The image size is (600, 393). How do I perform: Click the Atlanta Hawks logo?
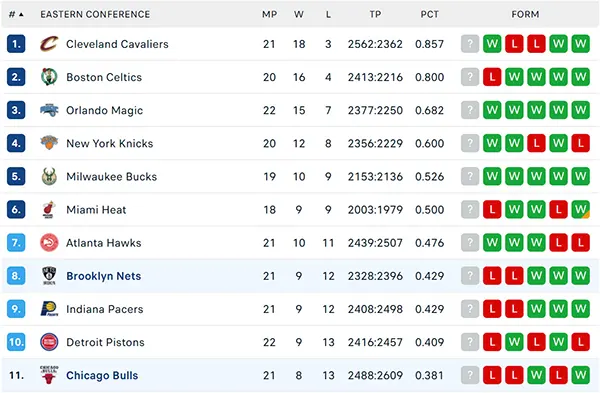49,243
